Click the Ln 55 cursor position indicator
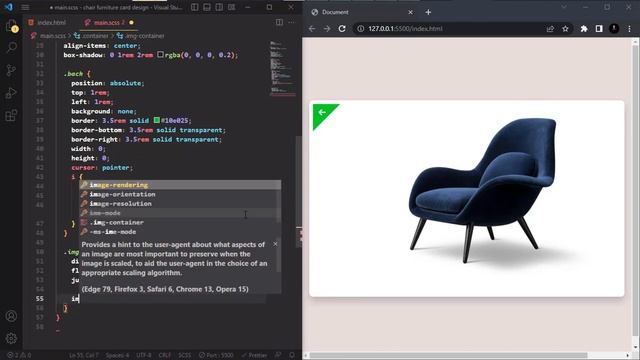This screenshot has width=640, height=360. point(83,355)
